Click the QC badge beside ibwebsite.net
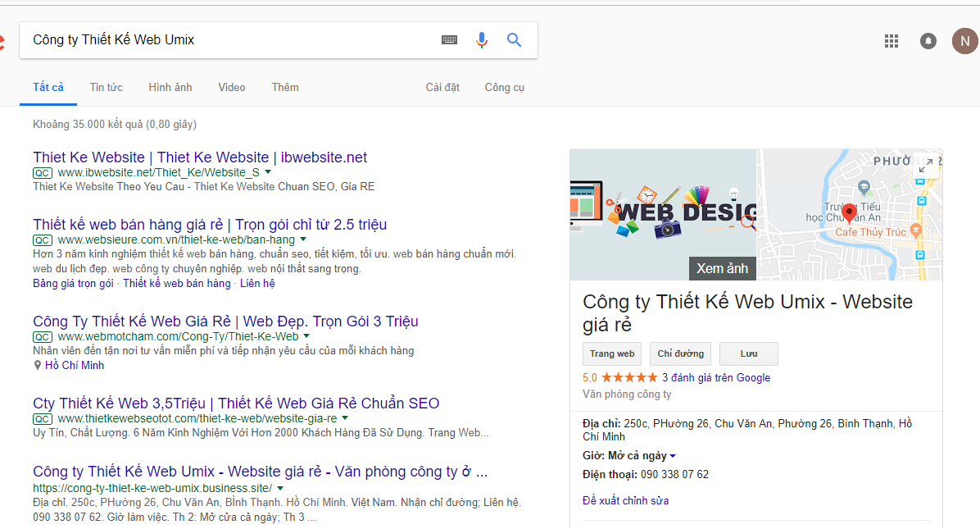Image resolution: width=980 pixels, height=529 pixels. click(43, 173)
